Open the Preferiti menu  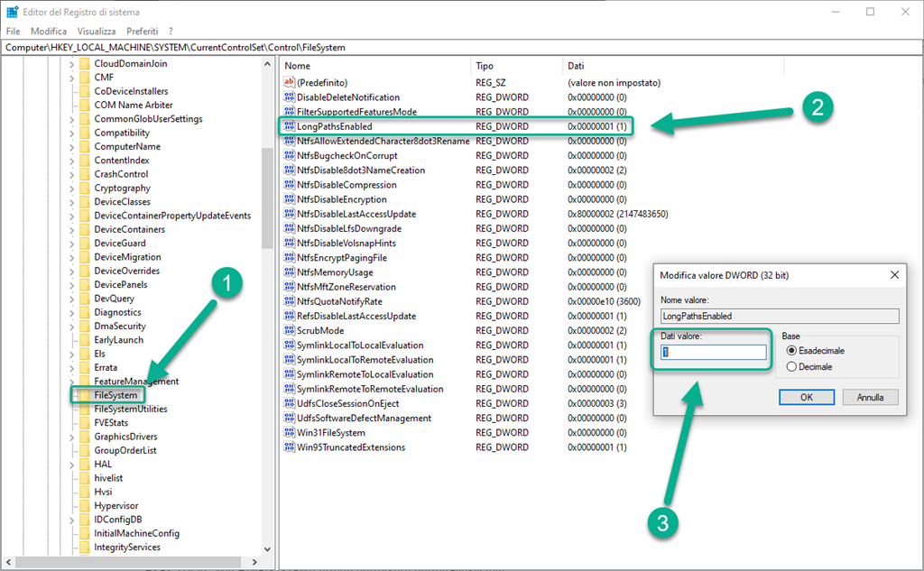point(142,31)
